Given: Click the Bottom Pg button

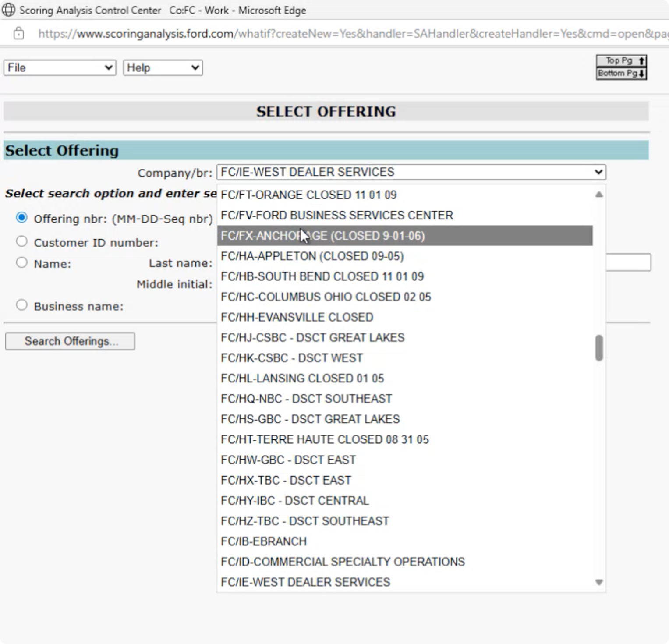Looking at the screenshot, I should pos(621,73).
